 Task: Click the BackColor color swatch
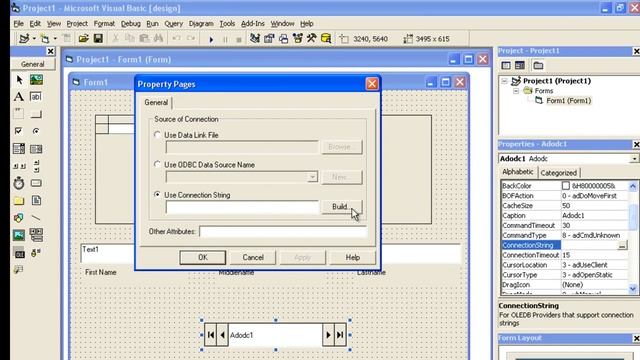click(x=565, y=186)
